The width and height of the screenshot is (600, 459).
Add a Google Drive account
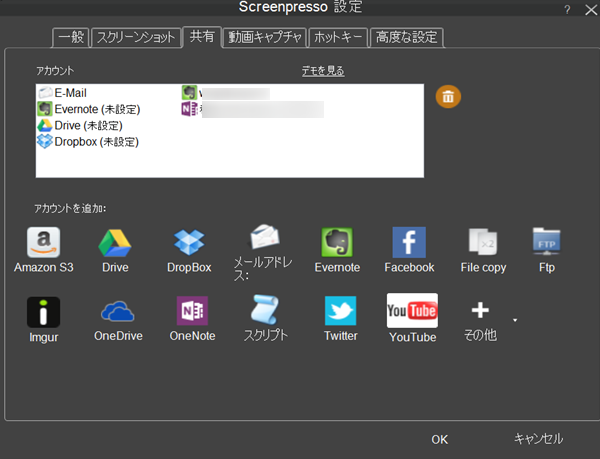click(115, 250)
